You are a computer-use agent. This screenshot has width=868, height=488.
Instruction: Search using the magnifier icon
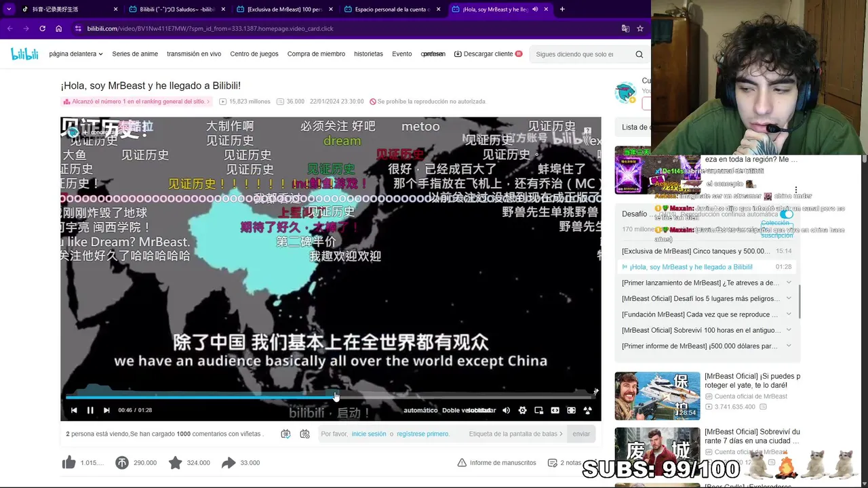point(639,54)
